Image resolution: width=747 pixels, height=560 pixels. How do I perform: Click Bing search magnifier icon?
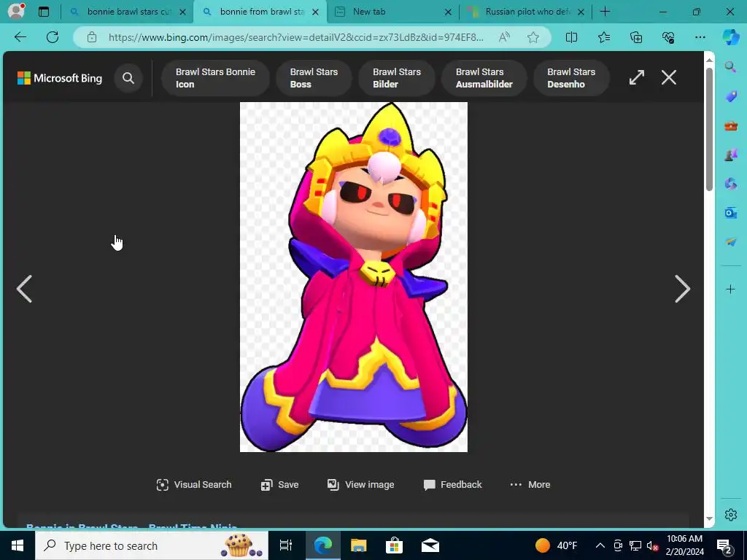coord(128,77)
